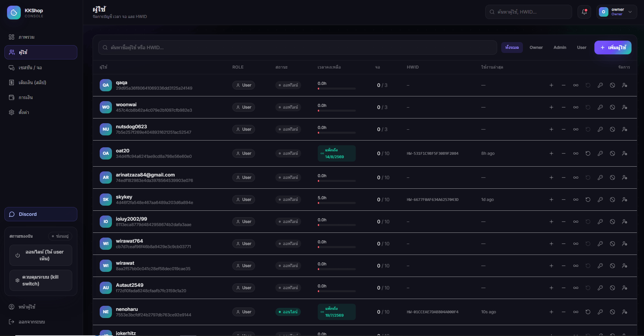Open key icon for user woonwai
This screenshot has width=644, height=336.
tap(600, 107)
